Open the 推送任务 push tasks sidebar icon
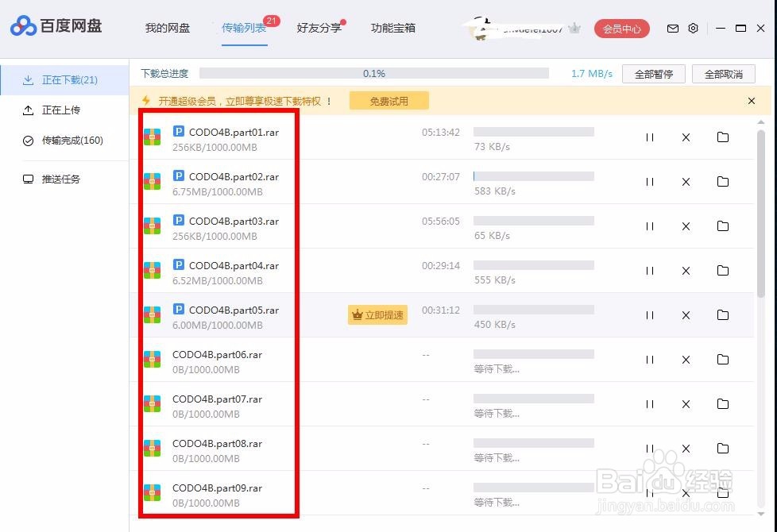The image size is (777, 532). 26,179
